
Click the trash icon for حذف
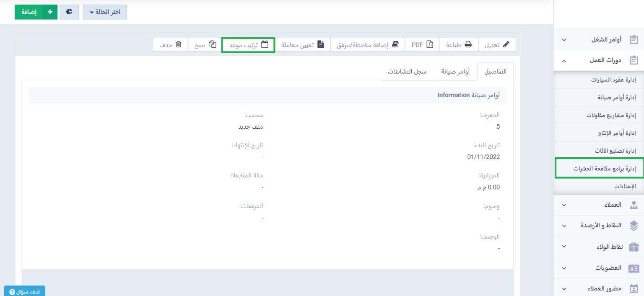179,44
